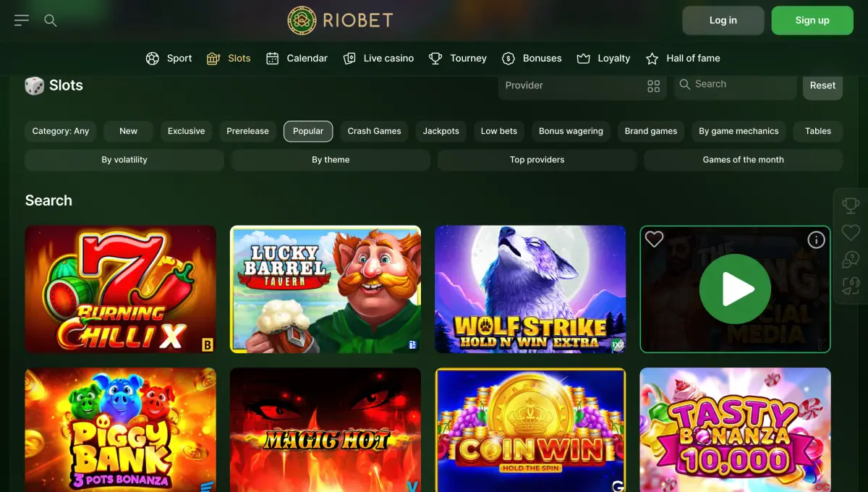The width and height of the screenshot is (868, 492).
Task: Click the Live casino cards icon
Action: tap(349, 59)
